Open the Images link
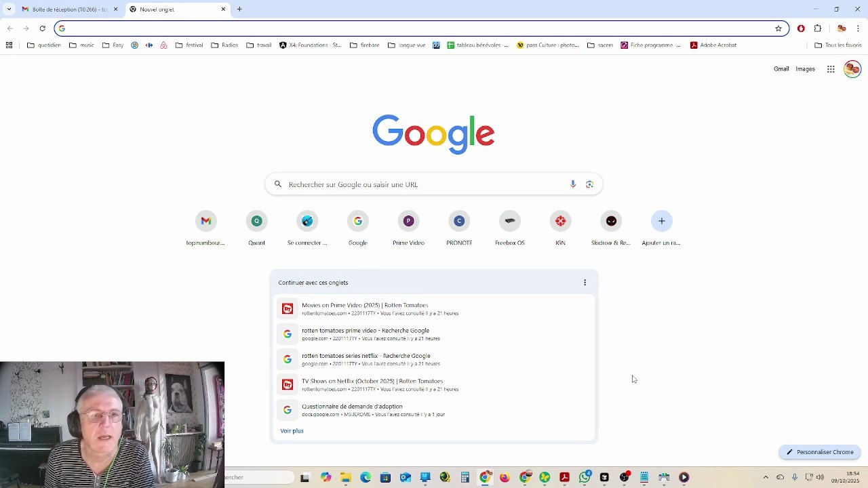 coord(805,69)
